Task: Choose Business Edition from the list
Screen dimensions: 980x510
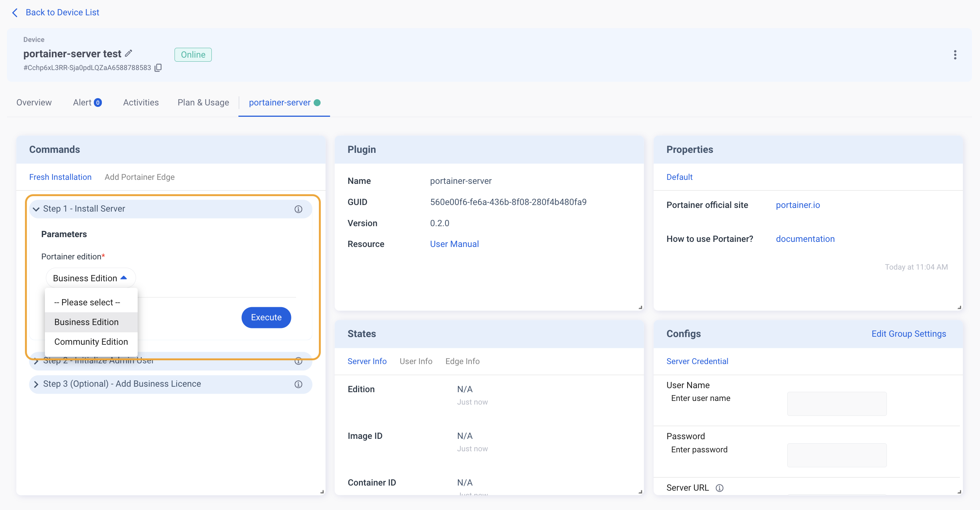Action: point(91,322)
